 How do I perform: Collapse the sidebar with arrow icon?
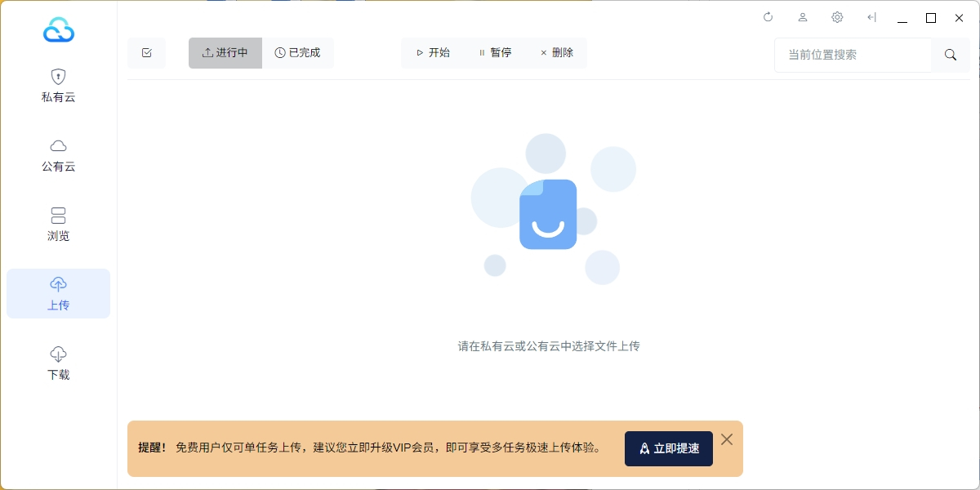[871, 17]
